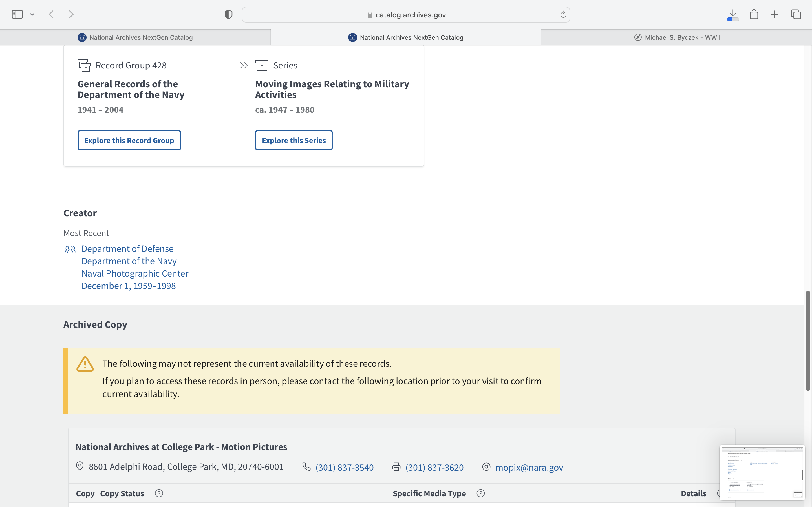Click the Explore this Record Group button

(129, 141)
